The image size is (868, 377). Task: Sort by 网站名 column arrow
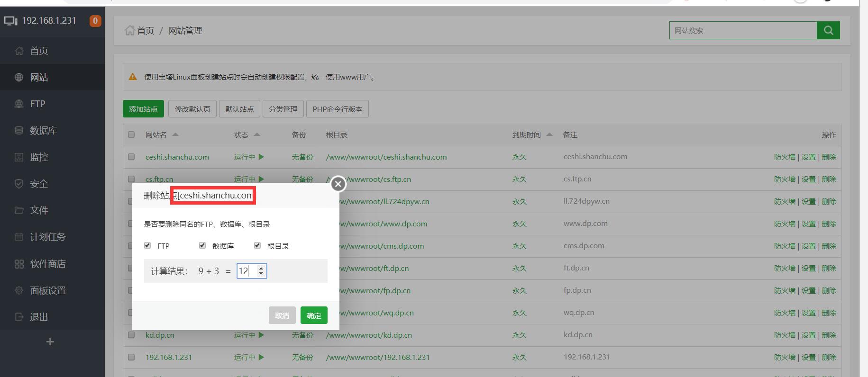[x=175, y=135]
